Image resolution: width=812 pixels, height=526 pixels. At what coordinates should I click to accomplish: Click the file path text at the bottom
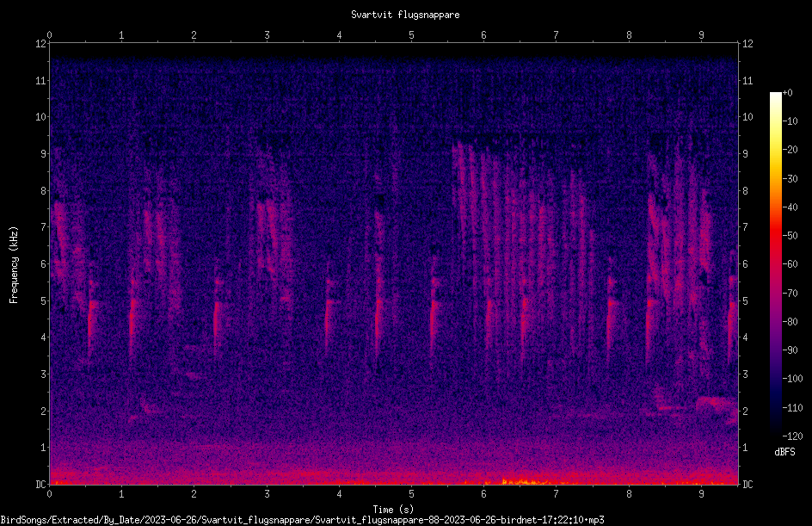(x=302, y=520)
